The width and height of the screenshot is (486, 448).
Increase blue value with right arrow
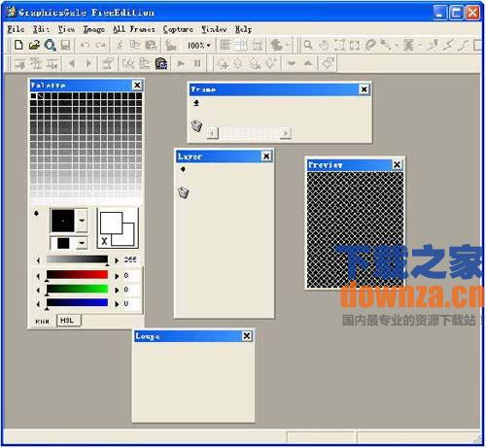tap(117, 304)
